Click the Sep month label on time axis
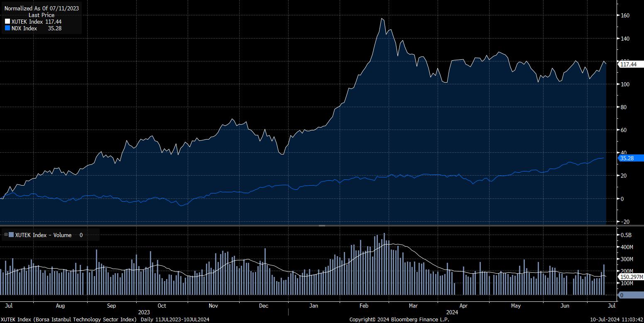 (x=111, y=306)
